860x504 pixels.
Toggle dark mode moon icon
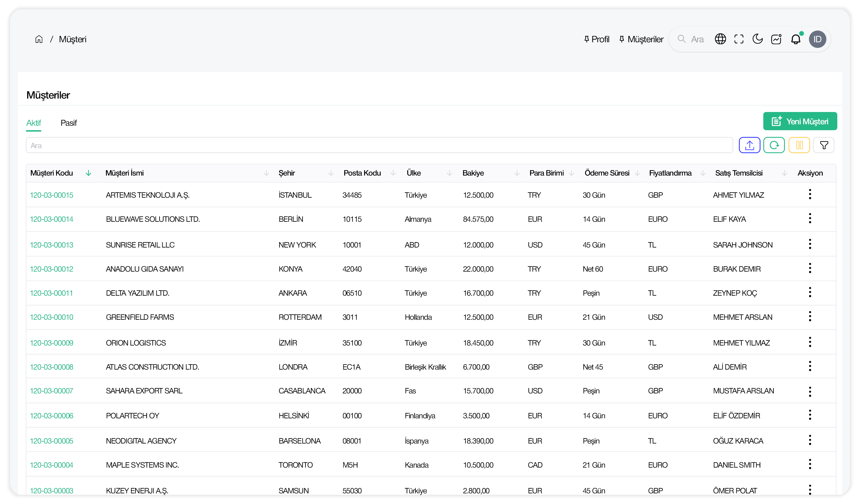[x=757, y=39]
